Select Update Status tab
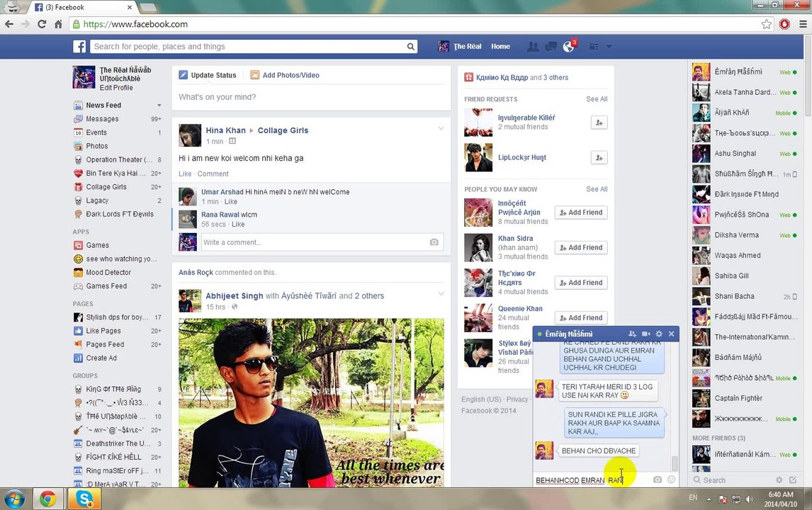Viewport: 812px width, 510px height. (x=208, y=75)
